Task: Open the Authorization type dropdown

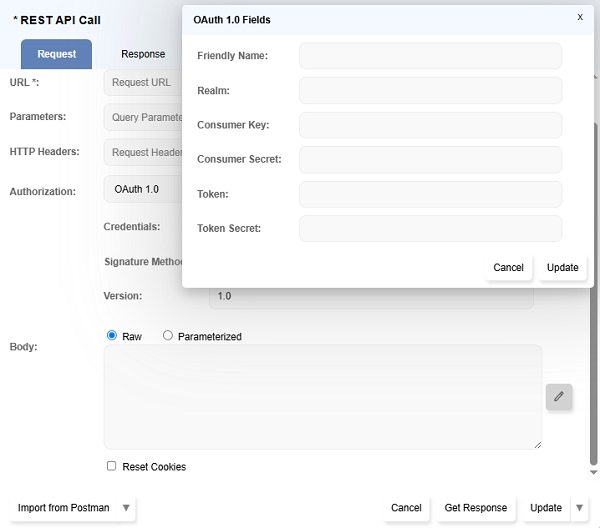Action: point(142,189)
